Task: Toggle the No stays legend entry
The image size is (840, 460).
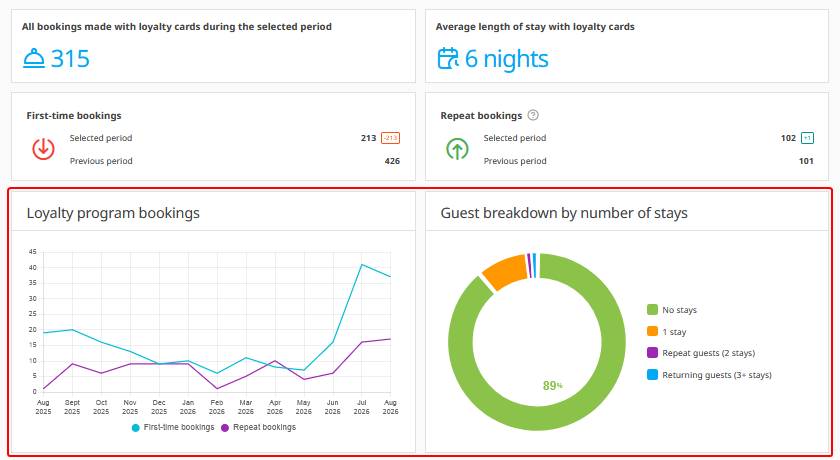Action: tap(672, 310)
